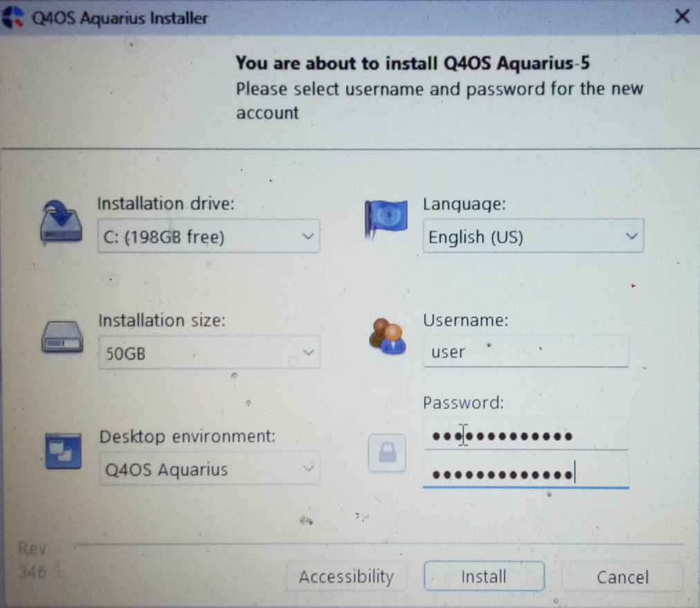Click the password confirmation field
Screen dimensions: 700x608
[526, 475]
